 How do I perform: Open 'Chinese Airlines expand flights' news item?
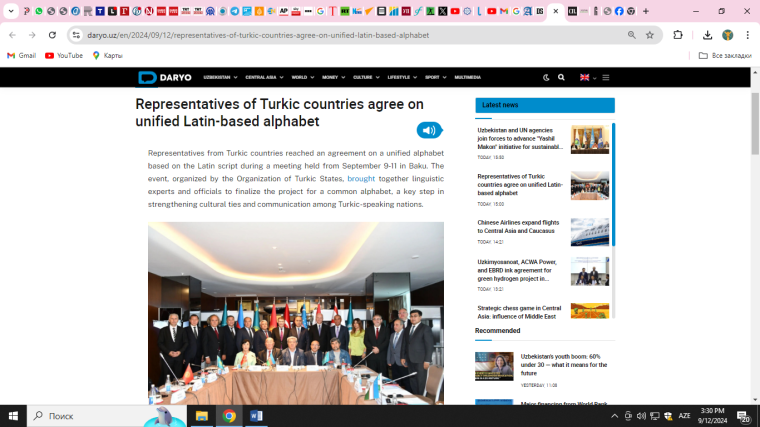[x=518, y=227]
